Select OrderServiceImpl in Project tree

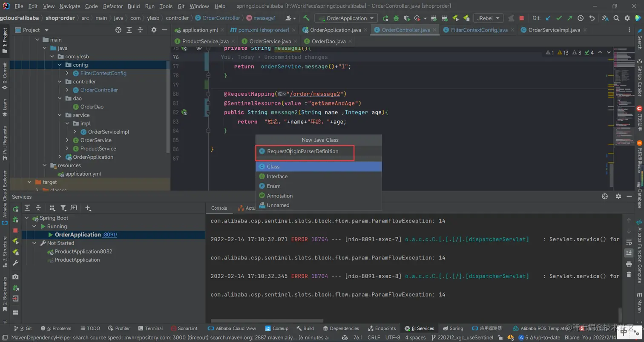pyautogui.click(x=109, y=132)
